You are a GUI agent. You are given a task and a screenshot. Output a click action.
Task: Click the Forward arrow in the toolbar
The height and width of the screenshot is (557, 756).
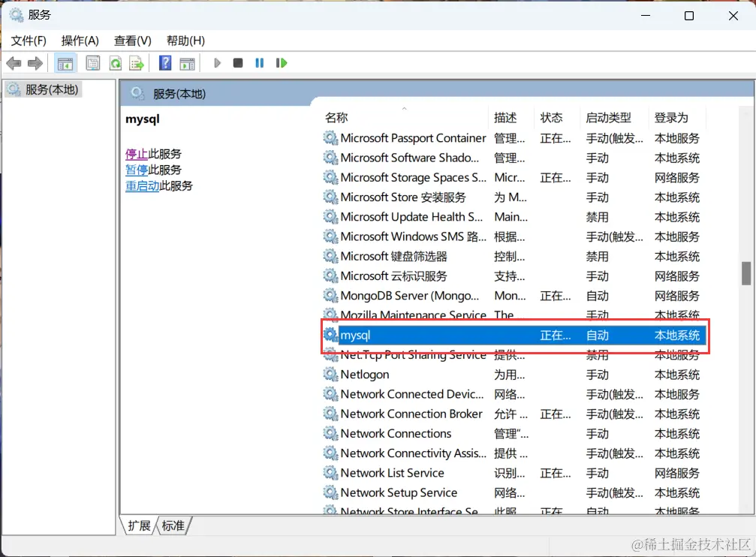[35, 63]
